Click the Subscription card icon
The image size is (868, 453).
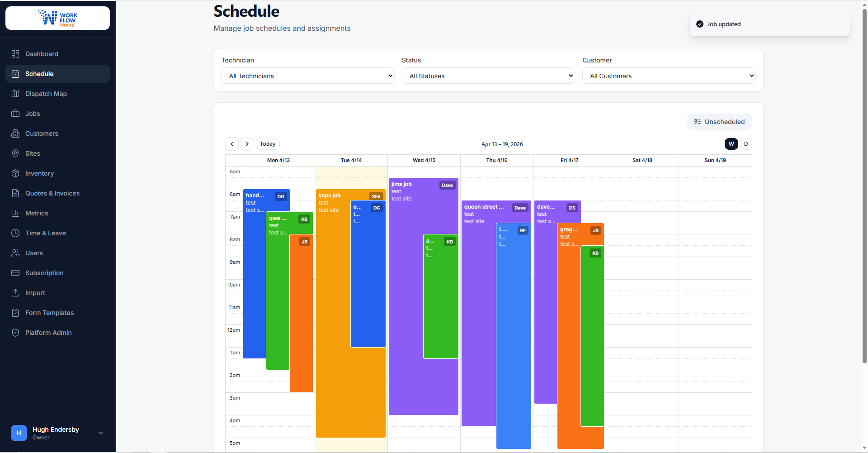click(15, 273)
